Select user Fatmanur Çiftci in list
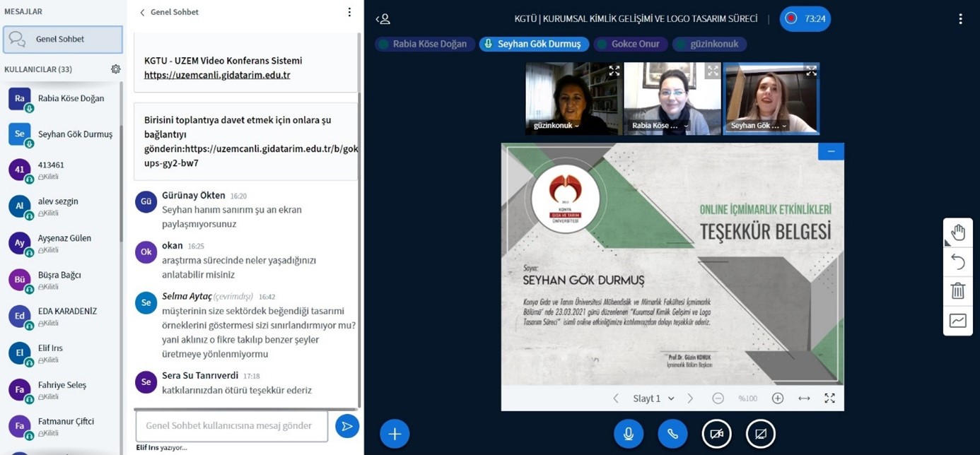980x455 pixels. tap(61, 426)
